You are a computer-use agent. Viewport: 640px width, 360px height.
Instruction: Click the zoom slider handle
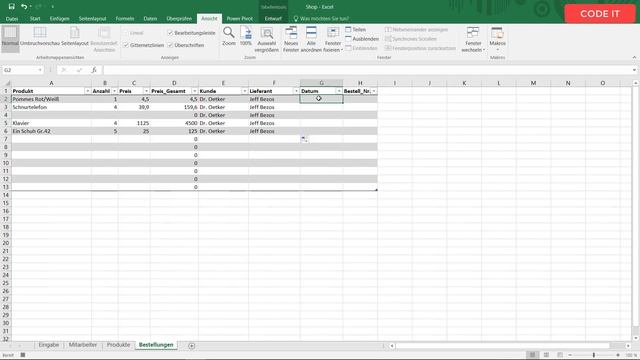pyautogui.click(x=594, y=355)
